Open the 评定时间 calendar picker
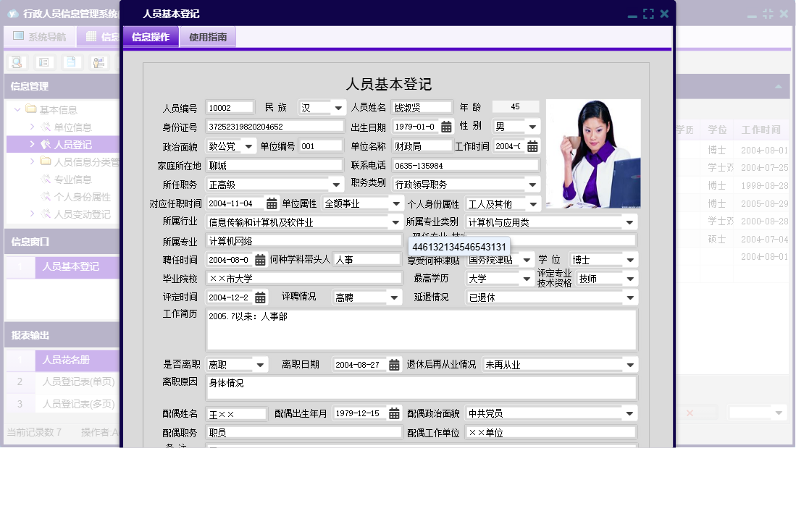This screenshot has height=532, width=796. coord(260,297)
